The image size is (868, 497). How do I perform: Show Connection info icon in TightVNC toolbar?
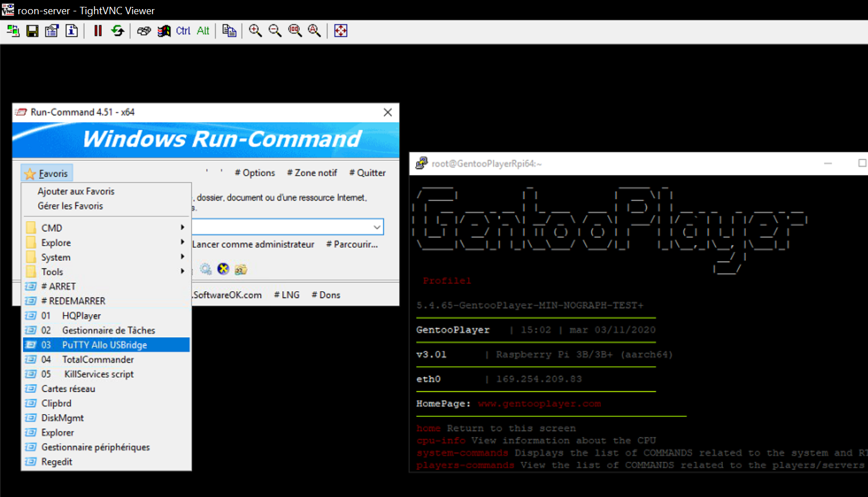click(x=72, y=31)
